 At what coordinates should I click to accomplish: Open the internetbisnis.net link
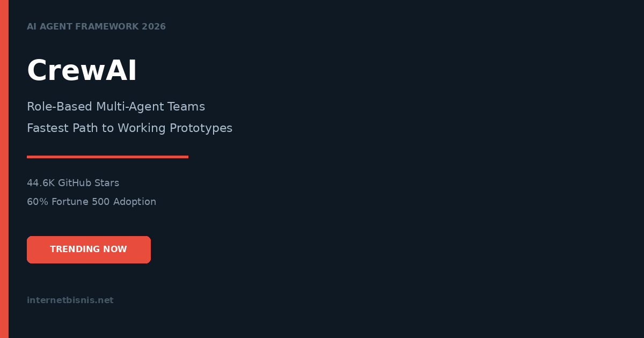[70, 300]
